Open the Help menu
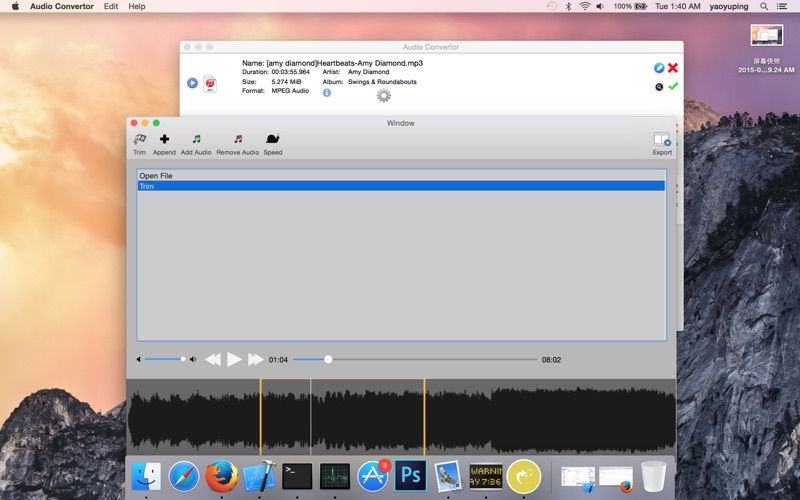This screenshot has width=800, height=500. (x=137, y=6)
